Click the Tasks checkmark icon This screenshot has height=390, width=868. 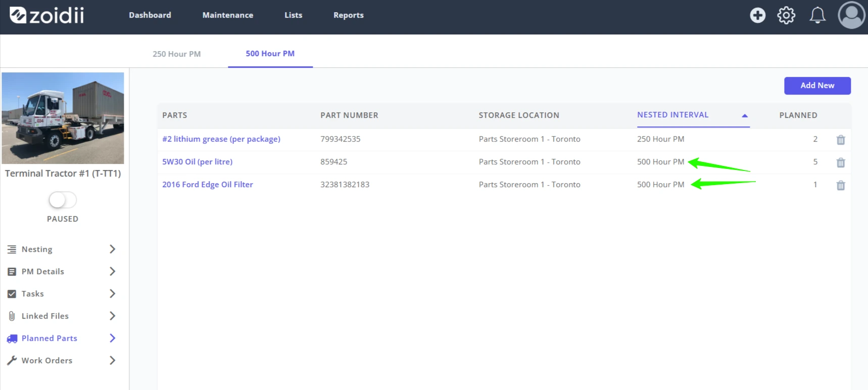click(x=12, y=294)
